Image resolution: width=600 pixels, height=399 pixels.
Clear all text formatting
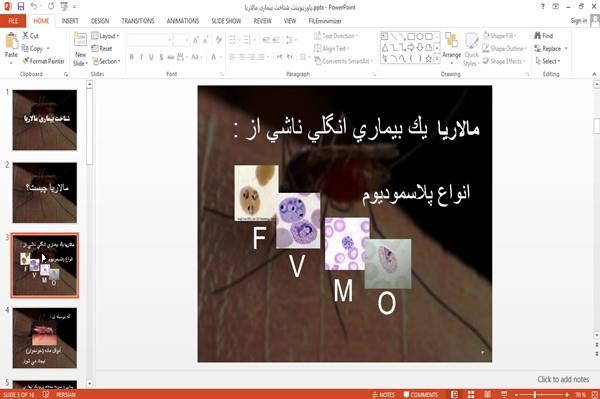(219, 40)
